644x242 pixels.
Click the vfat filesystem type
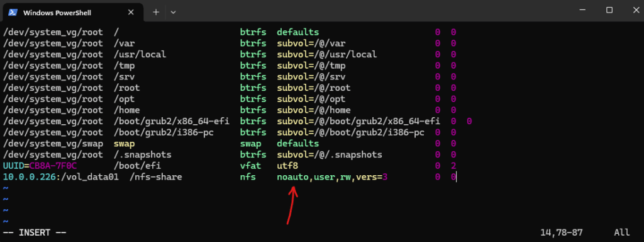coord(250,166)
